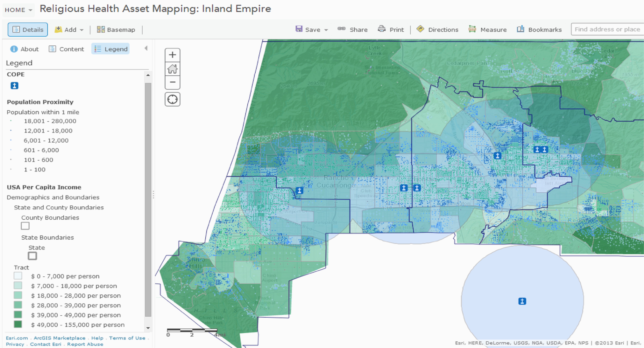Click the Legend list icon

tap(98, 49)
